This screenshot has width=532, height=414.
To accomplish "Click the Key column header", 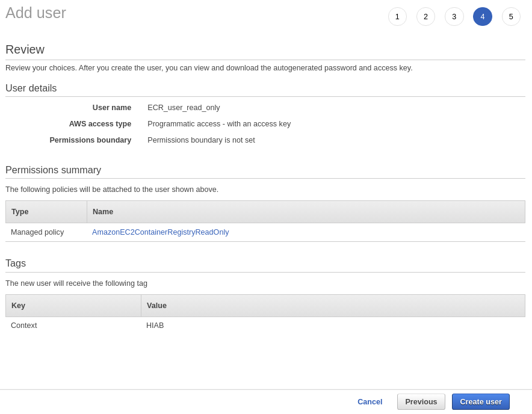I will 18,306.
